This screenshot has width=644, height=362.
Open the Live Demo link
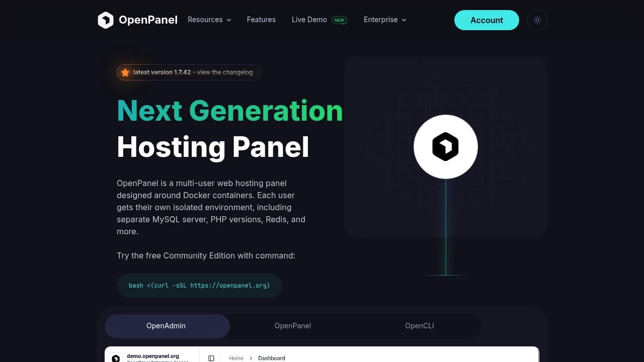(x=309, y=20)
